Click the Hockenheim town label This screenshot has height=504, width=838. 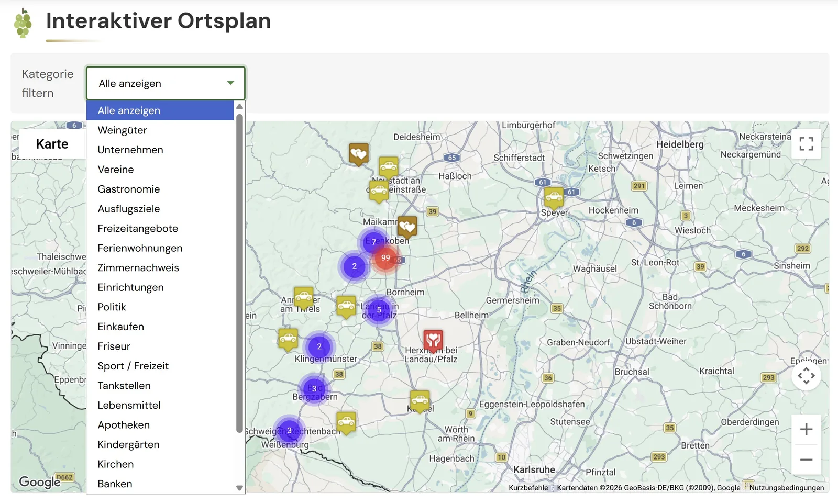[613, 210]
